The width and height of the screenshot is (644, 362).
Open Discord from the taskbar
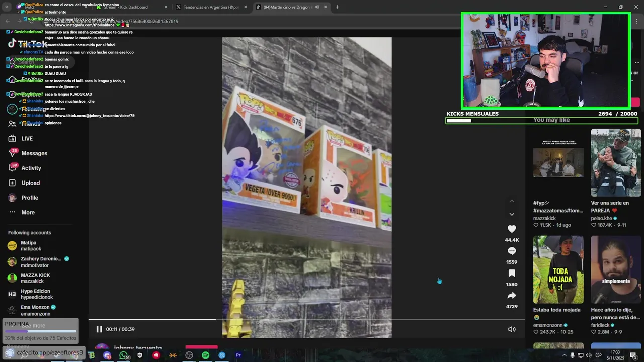107,355
